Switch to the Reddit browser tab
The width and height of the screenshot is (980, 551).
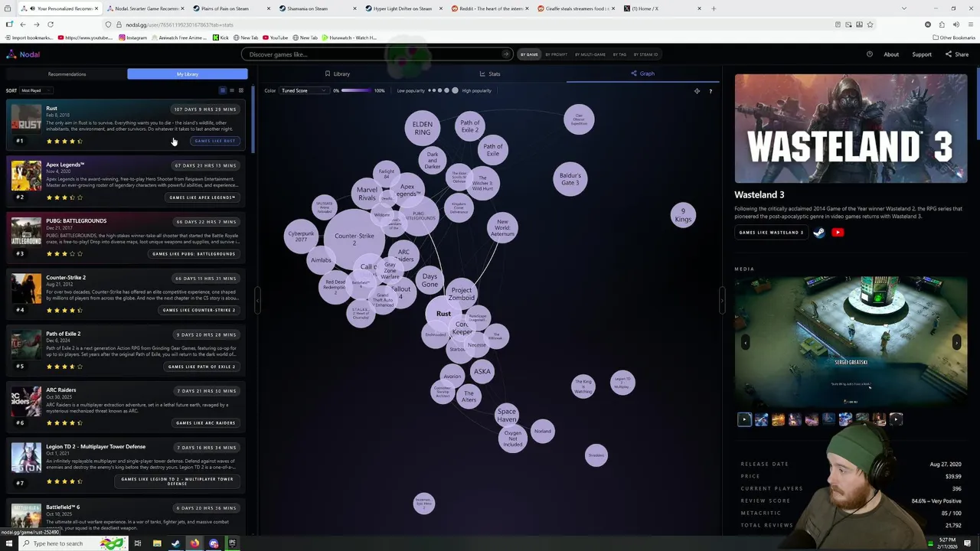point(488,8)
